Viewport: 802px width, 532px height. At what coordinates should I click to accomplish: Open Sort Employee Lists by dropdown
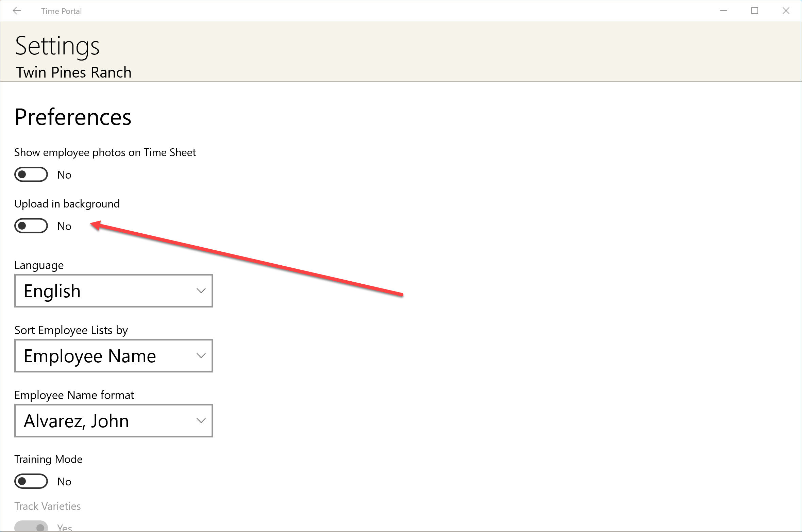coord(114,356)
